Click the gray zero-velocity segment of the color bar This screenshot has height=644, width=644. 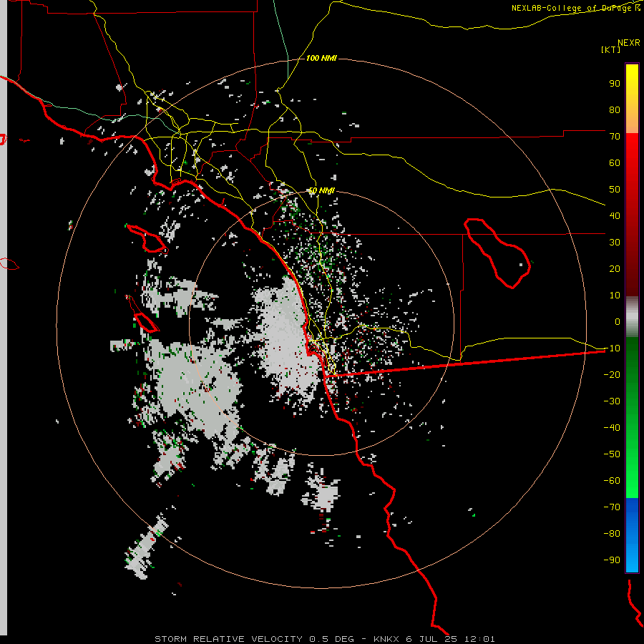click(632, 317)
